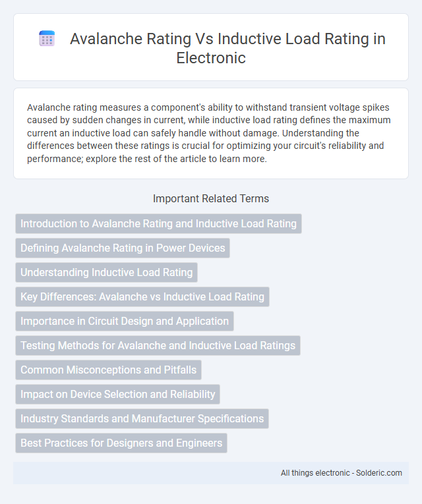Open Understanding Inductive Load Rating tag
The height and width of the screenshot is (504, 422).
tap(106, 272)
